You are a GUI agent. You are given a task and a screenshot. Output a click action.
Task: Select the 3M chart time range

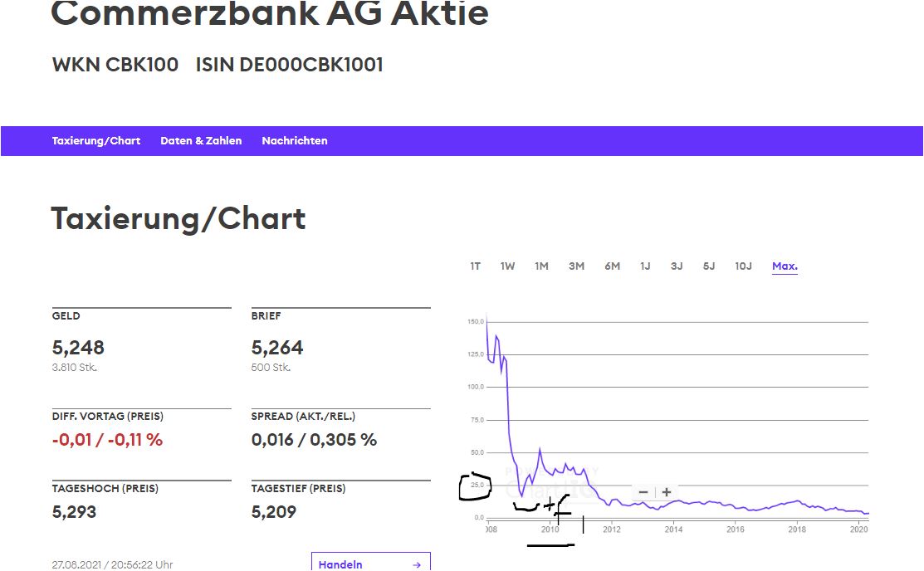(x=575, y=266)
